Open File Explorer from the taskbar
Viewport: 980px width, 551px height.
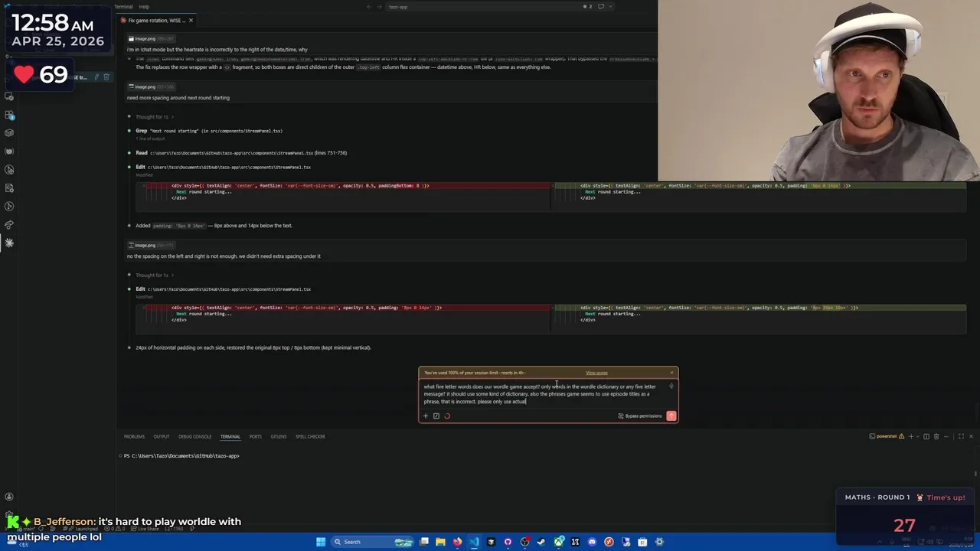coord(440,542)
